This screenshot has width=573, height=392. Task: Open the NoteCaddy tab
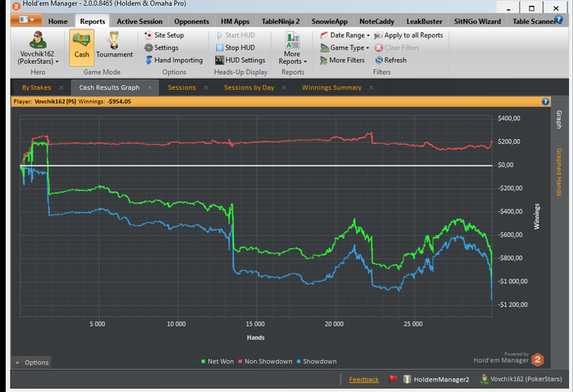click(377, 21)
